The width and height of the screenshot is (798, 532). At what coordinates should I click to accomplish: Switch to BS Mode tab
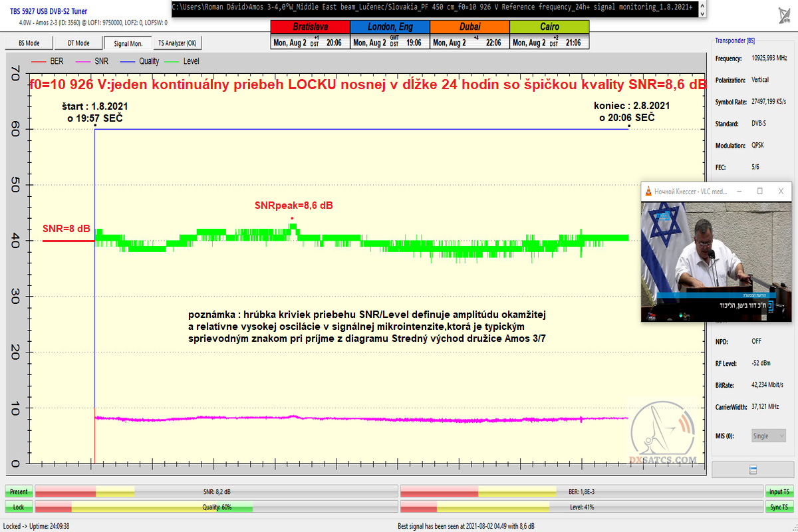(28, 43)
